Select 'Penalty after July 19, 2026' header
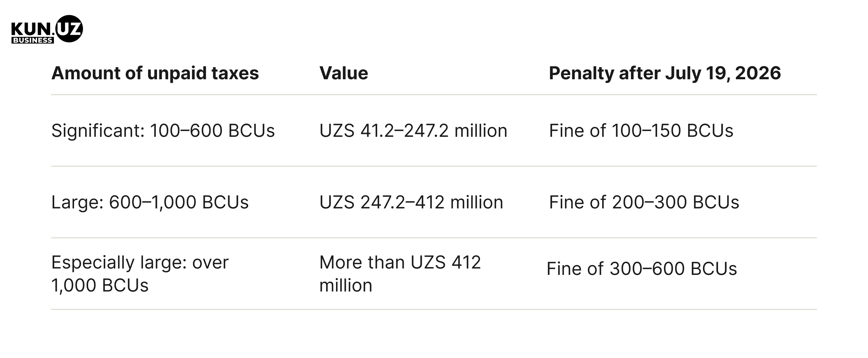Viewport: 868px width, 358px height. click(x=665, y=73)
